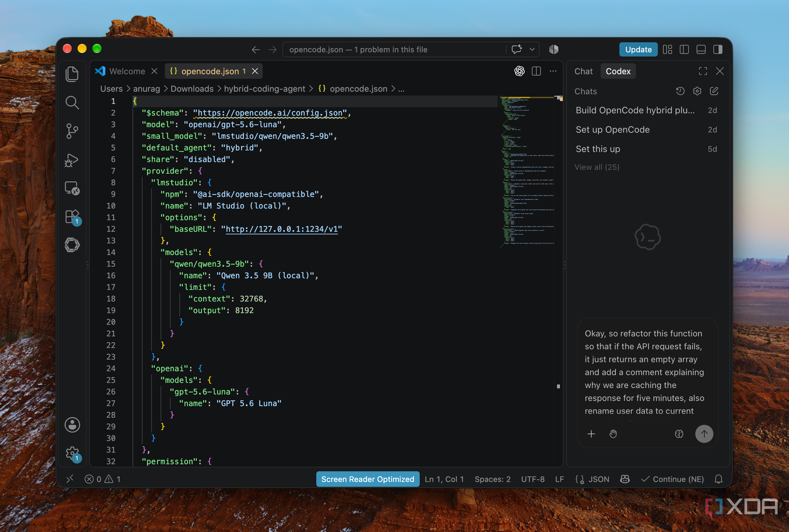
Task: Toggle secondary side bar visibility
Action: [717, 49]
